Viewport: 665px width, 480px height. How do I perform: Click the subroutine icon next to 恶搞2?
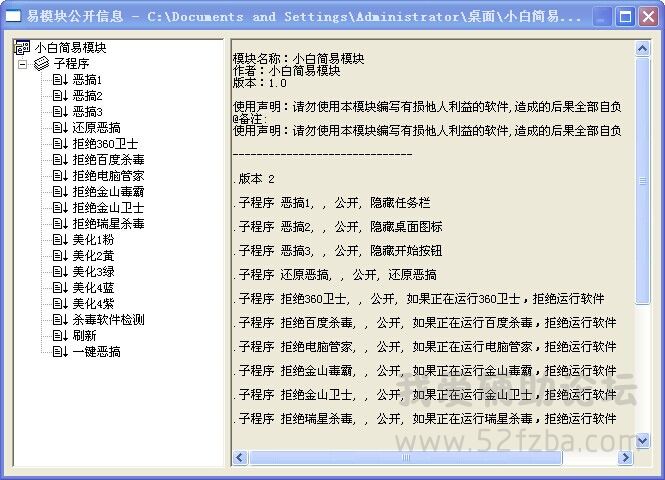60,96
